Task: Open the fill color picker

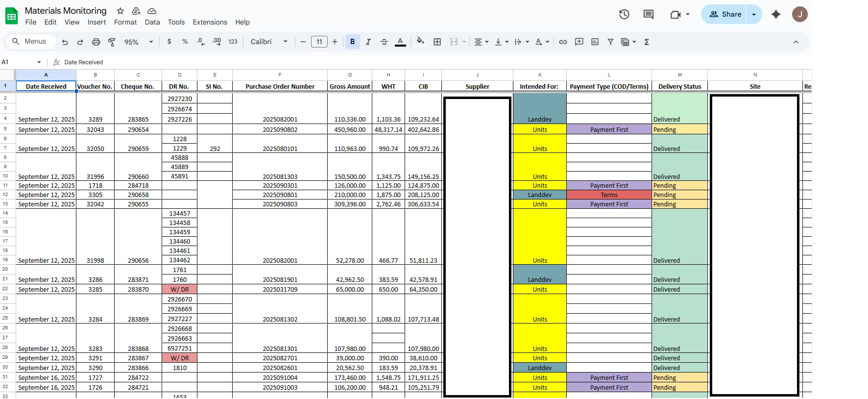Action: (420, 42)
